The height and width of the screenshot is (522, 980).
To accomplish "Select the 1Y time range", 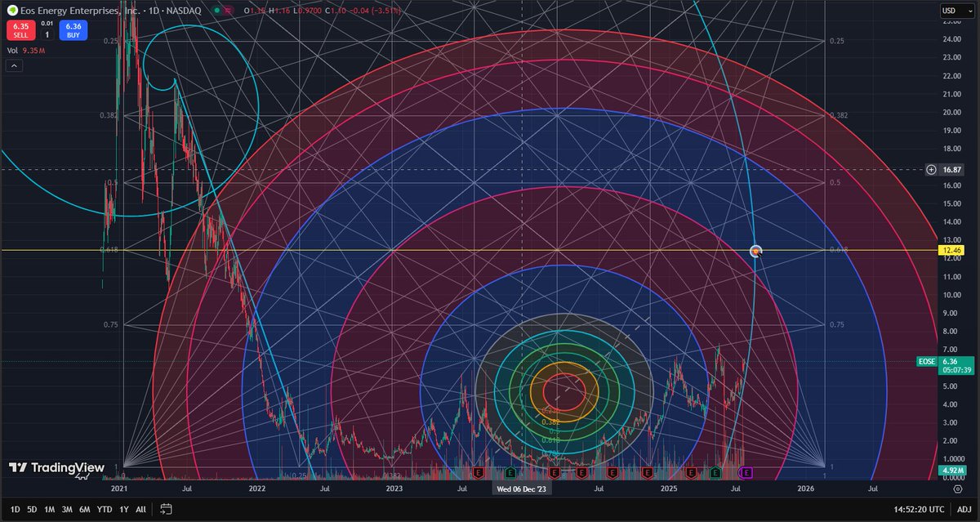I will 124,509.
